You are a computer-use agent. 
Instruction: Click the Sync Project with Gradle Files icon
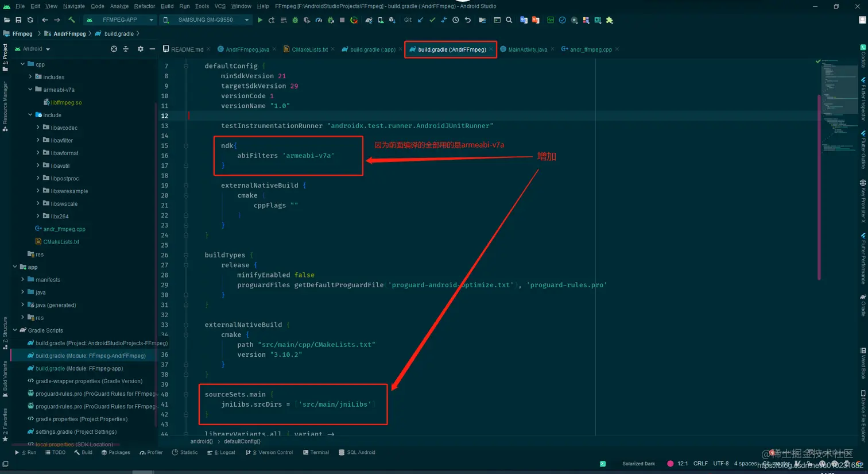(369, 20)
